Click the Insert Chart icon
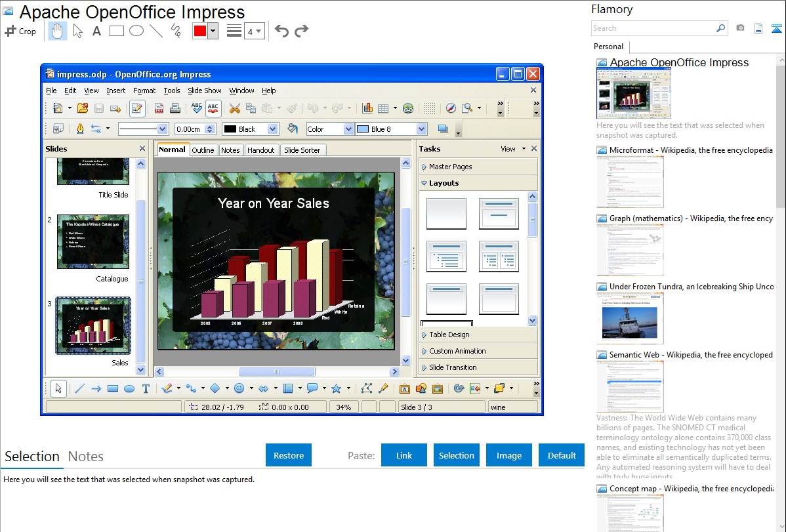The image size is (786, 532). (x=367, y=108)
